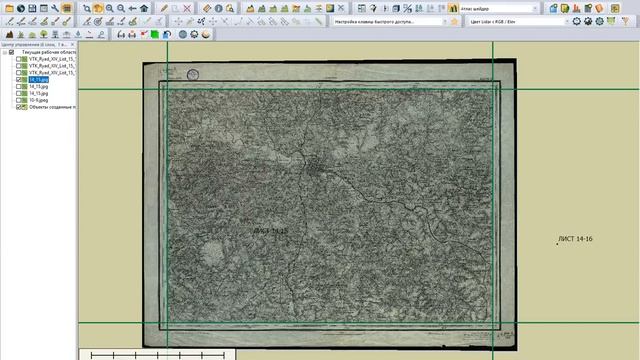Select the Measure ruler tool

click(207, 8)
